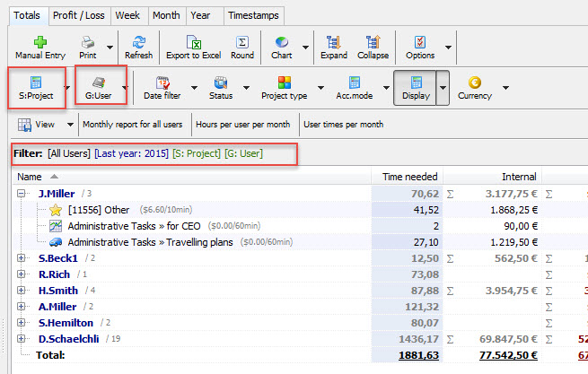Toggle the Display button
Screen dimensions: 588x374
coord(416,87)
